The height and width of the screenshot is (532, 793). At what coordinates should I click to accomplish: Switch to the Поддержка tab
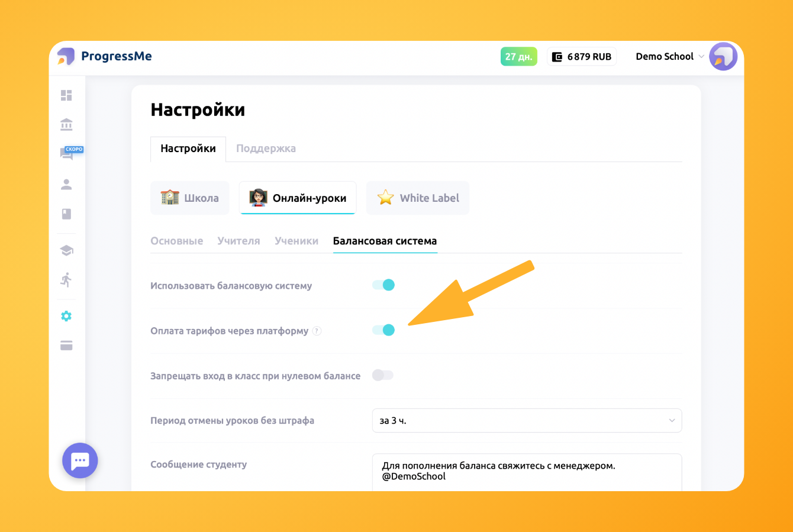click(266, 149)
